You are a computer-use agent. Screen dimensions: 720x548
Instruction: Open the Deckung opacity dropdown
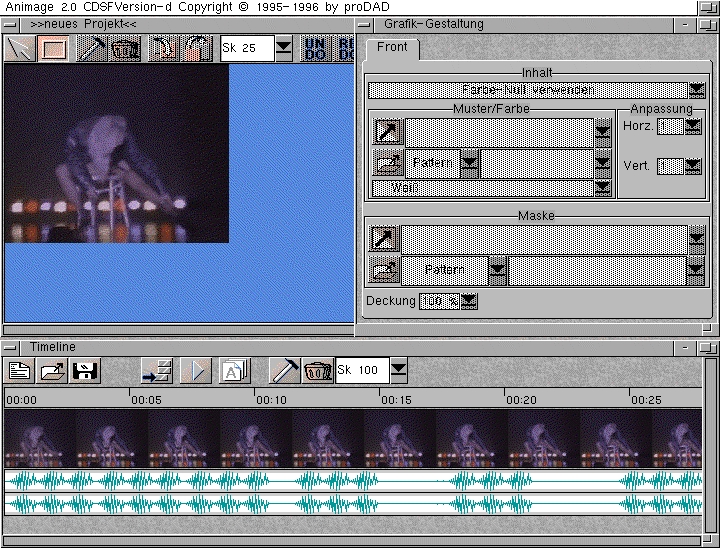coord(469,301)
